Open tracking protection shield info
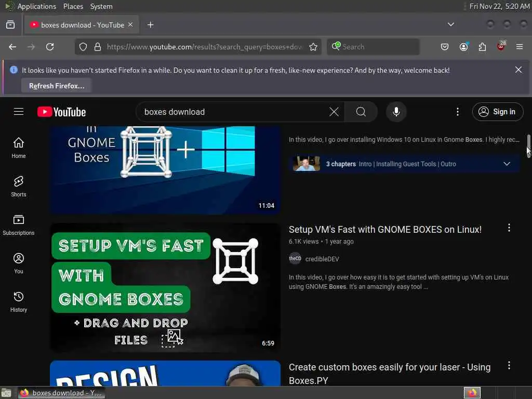 [83, 47]
